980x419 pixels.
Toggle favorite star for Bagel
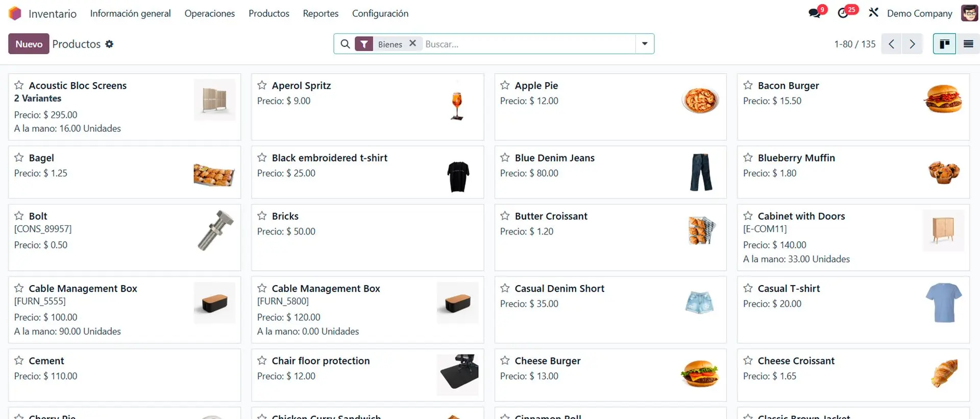click(19, 157)
